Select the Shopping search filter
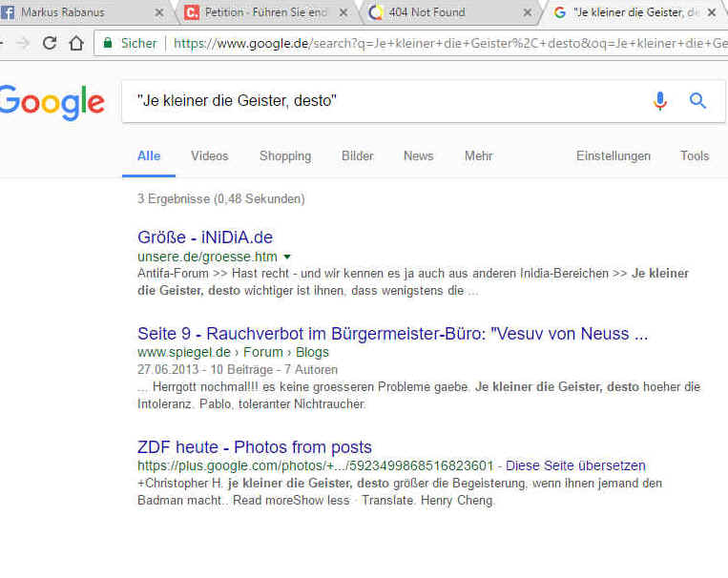The image size is (728, 578). pos(285,156)
